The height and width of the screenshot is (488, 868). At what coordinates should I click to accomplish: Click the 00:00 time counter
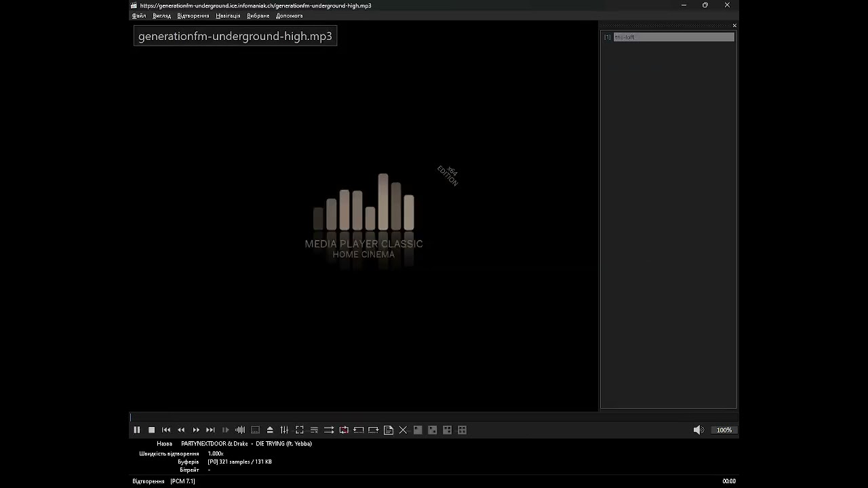click(729, 481)
